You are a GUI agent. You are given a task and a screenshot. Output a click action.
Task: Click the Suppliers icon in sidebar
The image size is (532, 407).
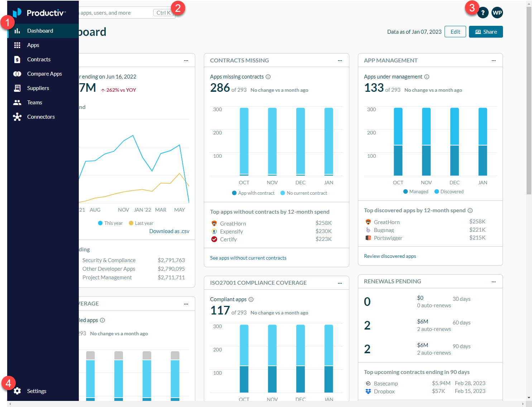point(17,88)
